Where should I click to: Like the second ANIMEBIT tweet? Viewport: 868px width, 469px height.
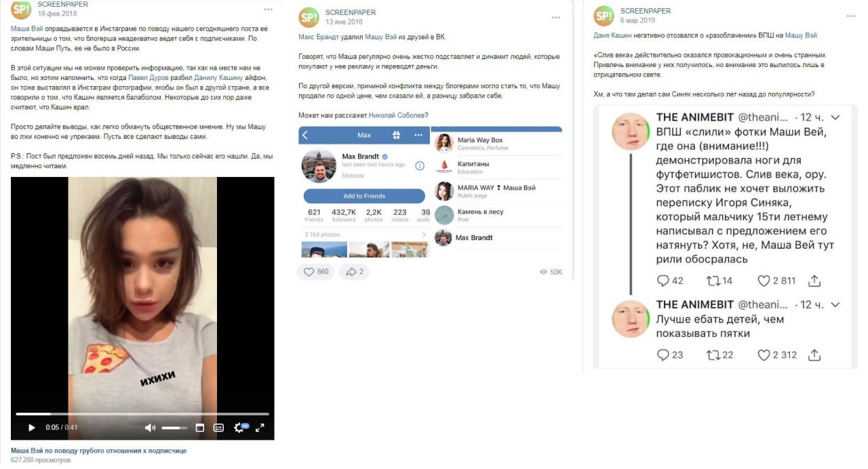click(776, 354)
